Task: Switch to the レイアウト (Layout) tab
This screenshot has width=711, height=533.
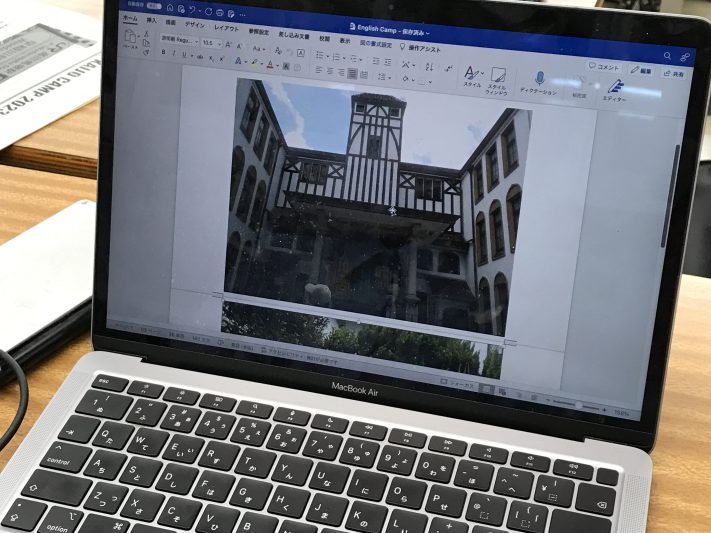Action: [x=226, y=28]
